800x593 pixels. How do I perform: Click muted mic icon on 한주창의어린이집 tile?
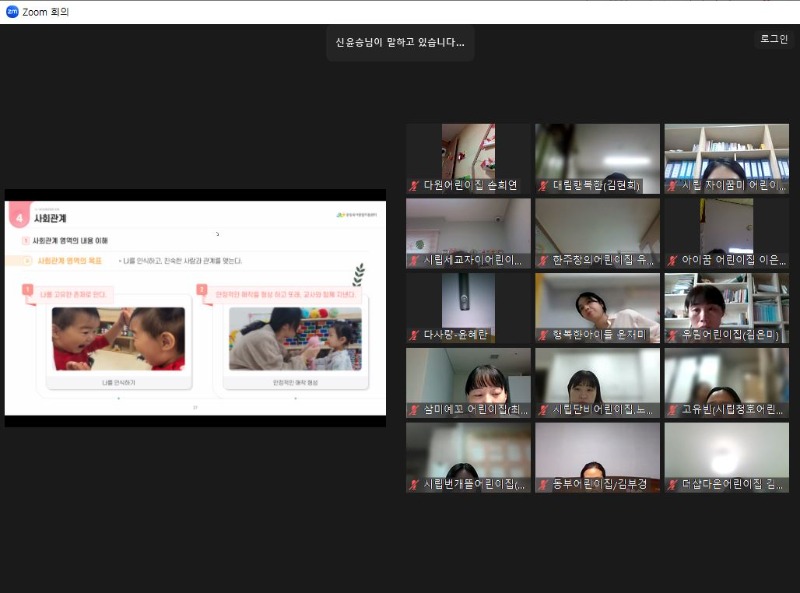[543, 261]
